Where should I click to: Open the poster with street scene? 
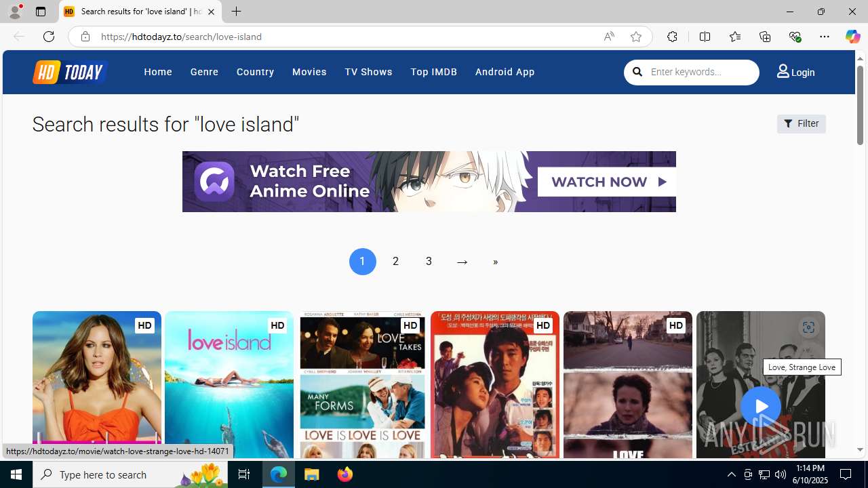(x=628, y=385)
